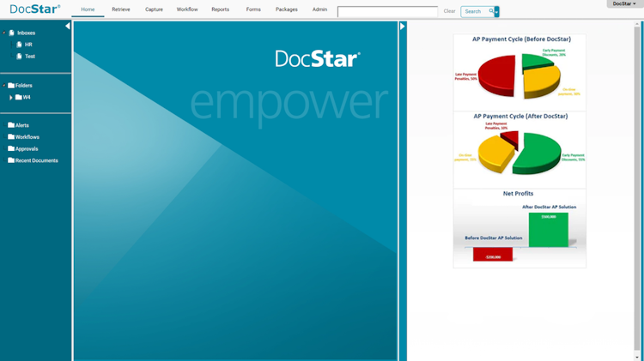Open Approvals in the sidebar
The image size is (644, 361).
point(27,149)
